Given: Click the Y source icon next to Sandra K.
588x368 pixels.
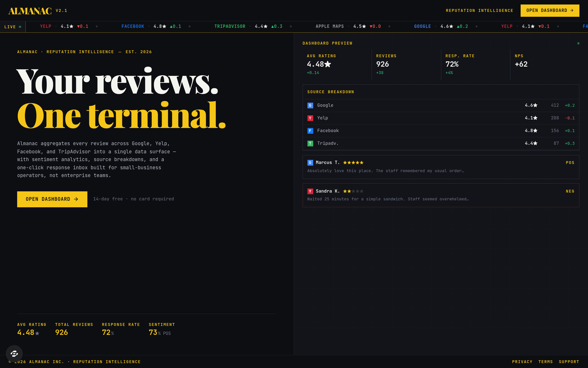Looking at the screenshot, I should [x=310, y=191].
